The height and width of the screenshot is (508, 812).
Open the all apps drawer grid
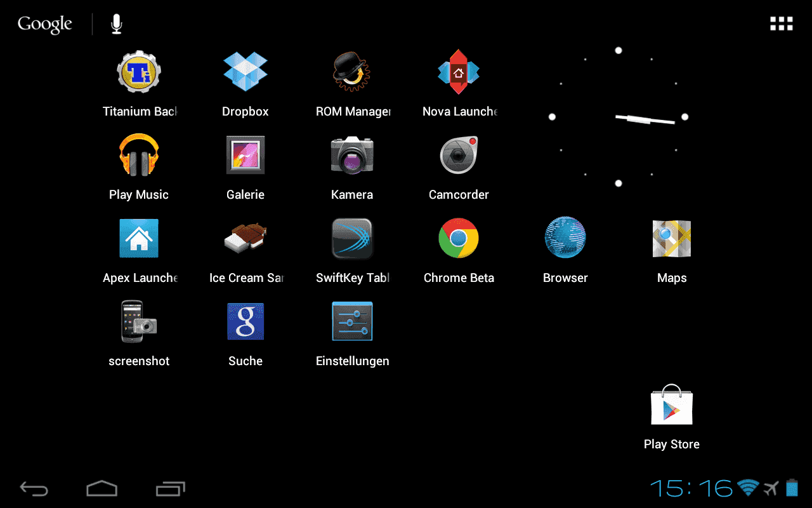[x=781, y=24]
